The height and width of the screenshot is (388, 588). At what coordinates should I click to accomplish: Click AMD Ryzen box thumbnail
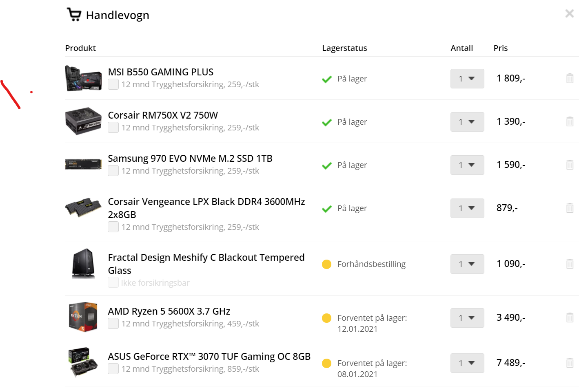pyautogui.click(x=83, y=317)
